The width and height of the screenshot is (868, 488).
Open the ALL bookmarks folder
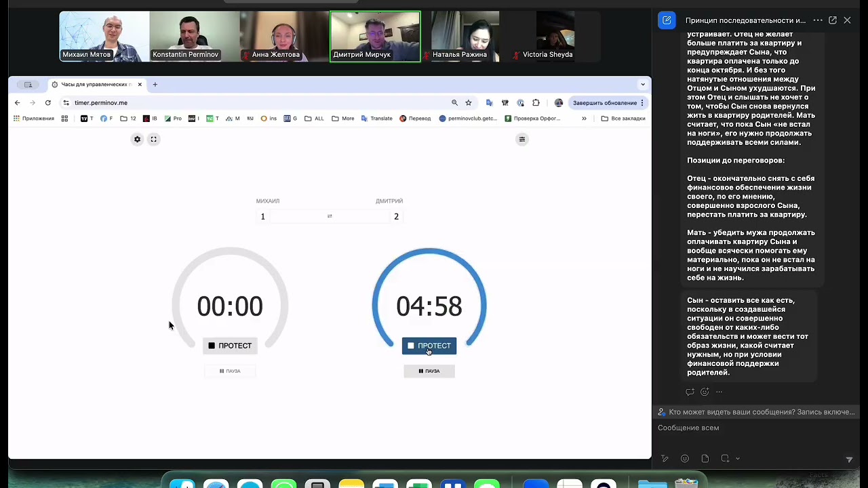(x=315, y=119)
